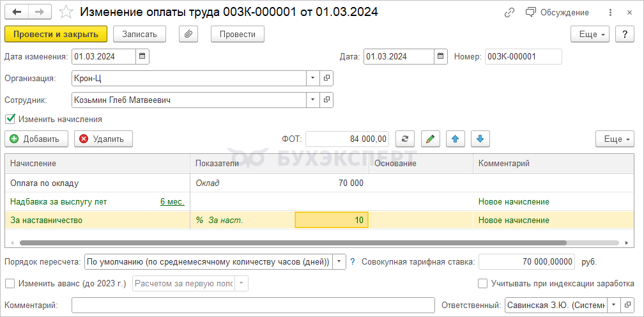Click the Комментарий column header

tap(553, 164)
